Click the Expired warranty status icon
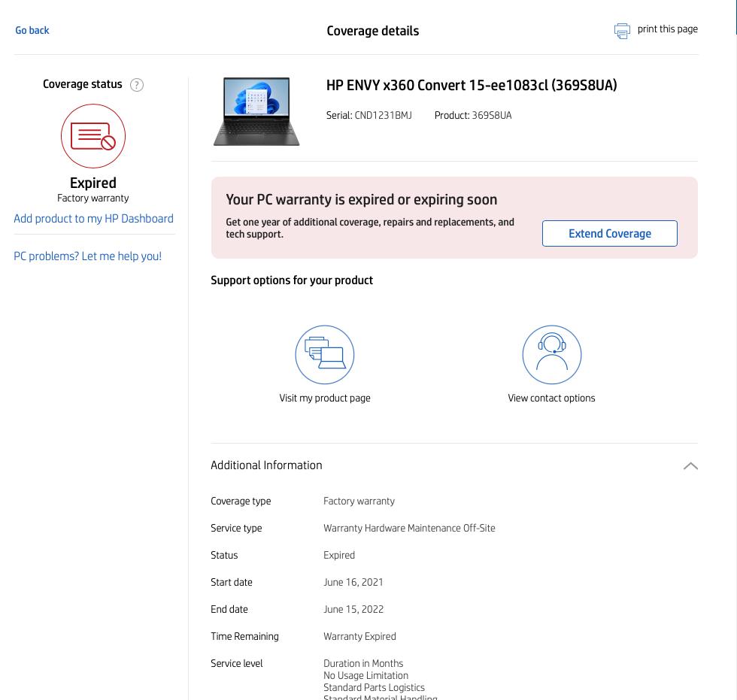This screenshot has height=700, width=737. point(93,136)
